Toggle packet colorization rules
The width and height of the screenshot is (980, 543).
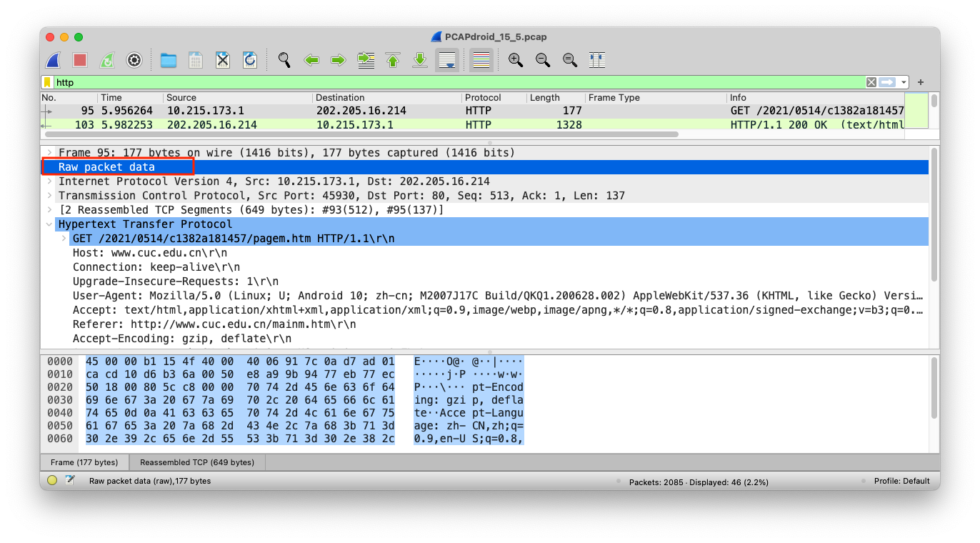[481, 60]
